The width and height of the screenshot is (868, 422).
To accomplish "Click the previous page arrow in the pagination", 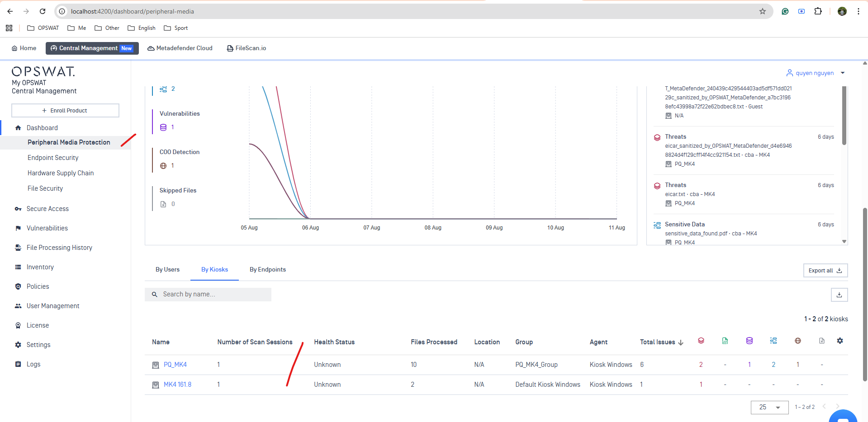I will point(824,406).
